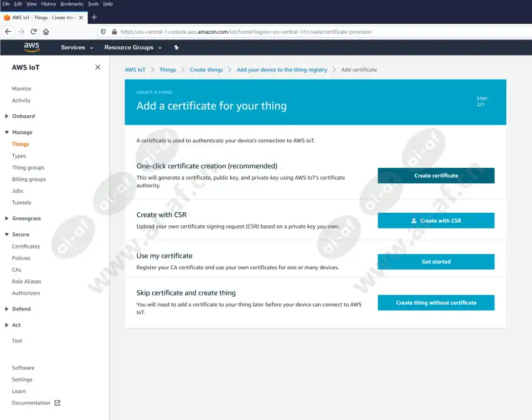Open Learn in the sidebar
532x420 pixels.
[19, 391]
